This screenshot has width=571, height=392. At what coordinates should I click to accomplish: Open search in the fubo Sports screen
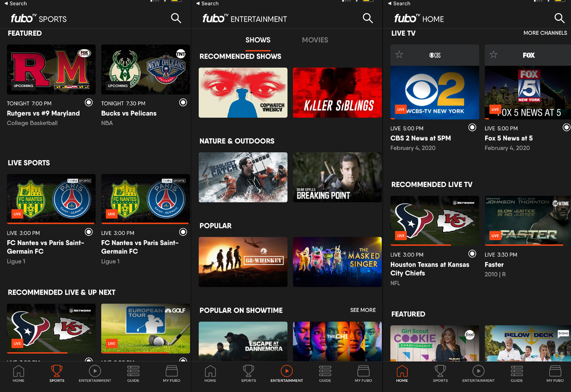coord(176,18)
